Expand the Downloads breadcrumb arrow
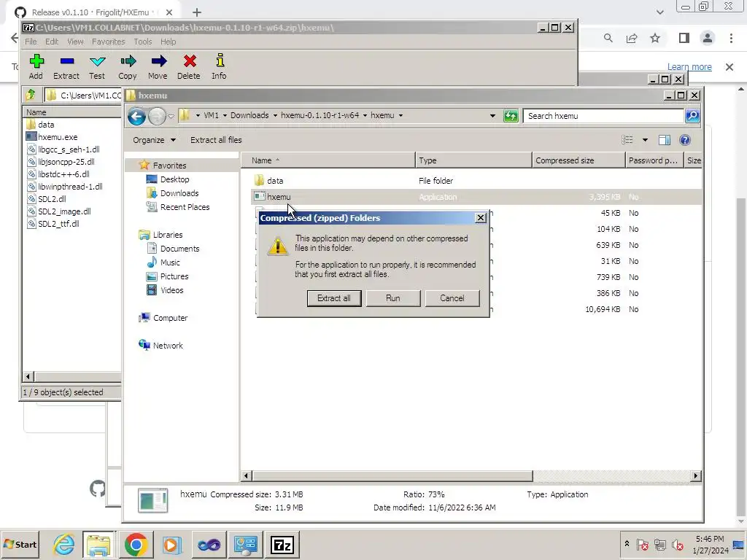 [x=275, y=116]
